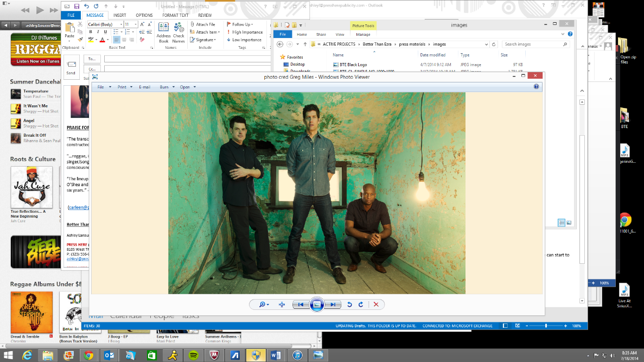
Task: Expand the Print menu in Photo Viewer
Action: [x=125, y=87]
